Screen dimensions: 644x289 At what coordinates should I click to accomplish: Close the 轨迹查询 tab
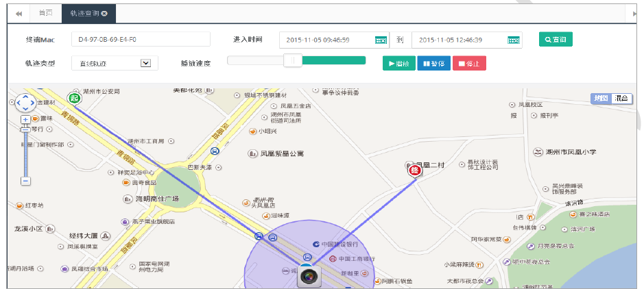[104, 14]
